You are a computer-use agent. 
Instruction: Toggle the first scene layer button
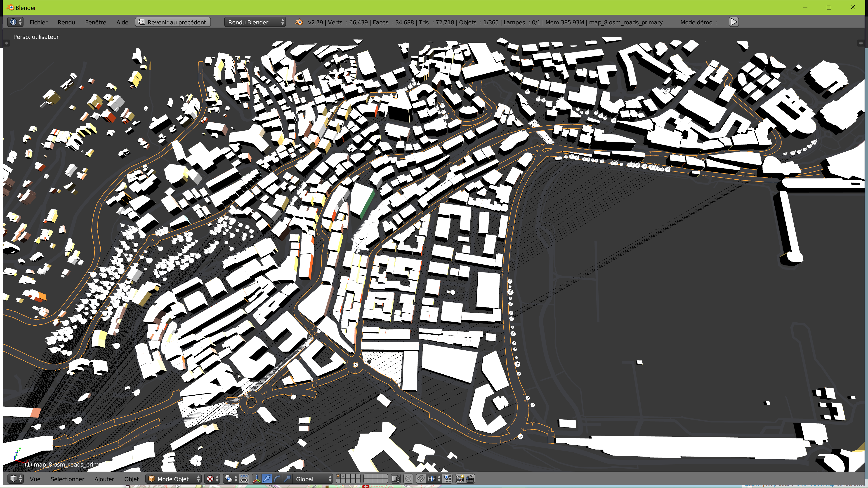(339, 476)
